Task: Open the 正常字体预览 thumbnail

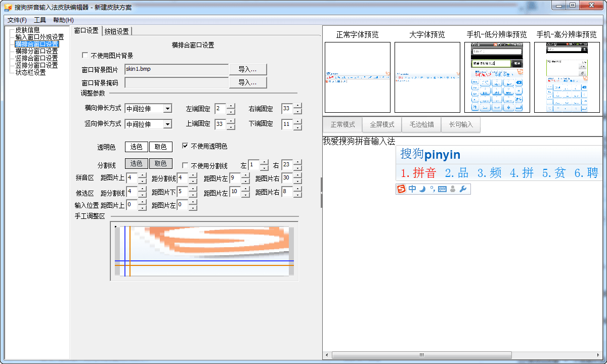Action: click(x=358, y=77)
